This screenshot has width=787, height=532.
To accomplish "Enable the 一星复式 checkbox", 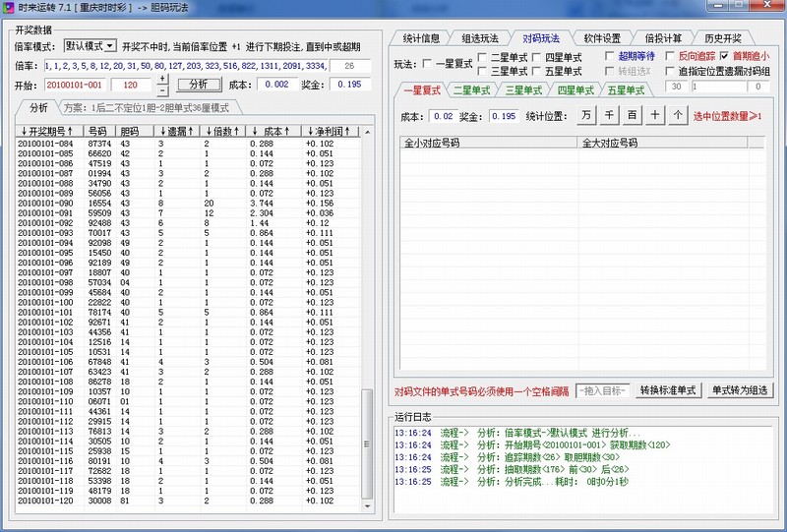I will [428, 65].
